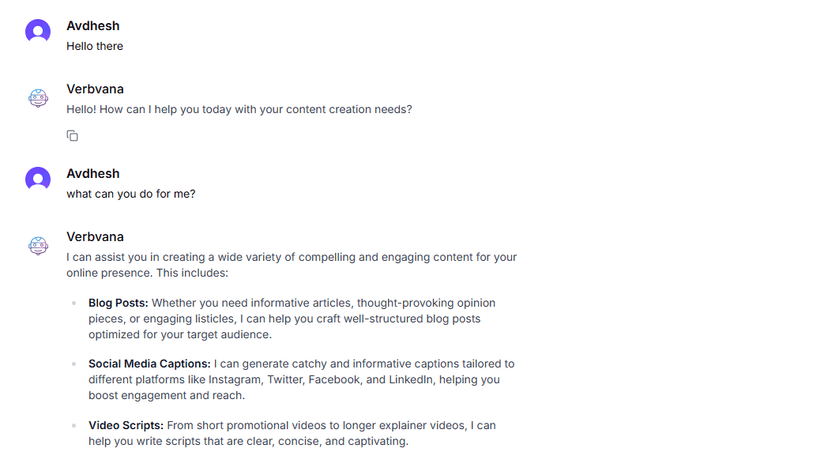Viewport: 828px width, 449px height.
Task: Click the bullet point before Video Scripts
Action: point(74,426)
